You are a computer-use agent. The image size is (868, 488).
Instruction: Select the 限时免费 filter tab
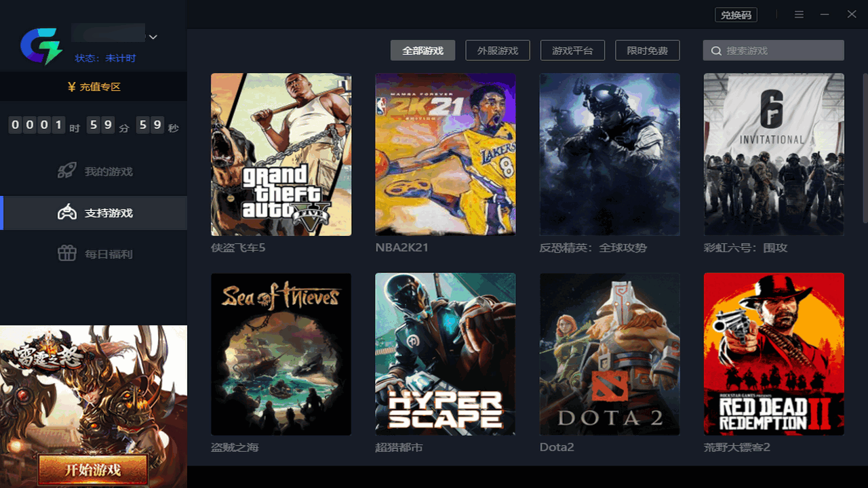pyautogui.click(x=648, y=50)
